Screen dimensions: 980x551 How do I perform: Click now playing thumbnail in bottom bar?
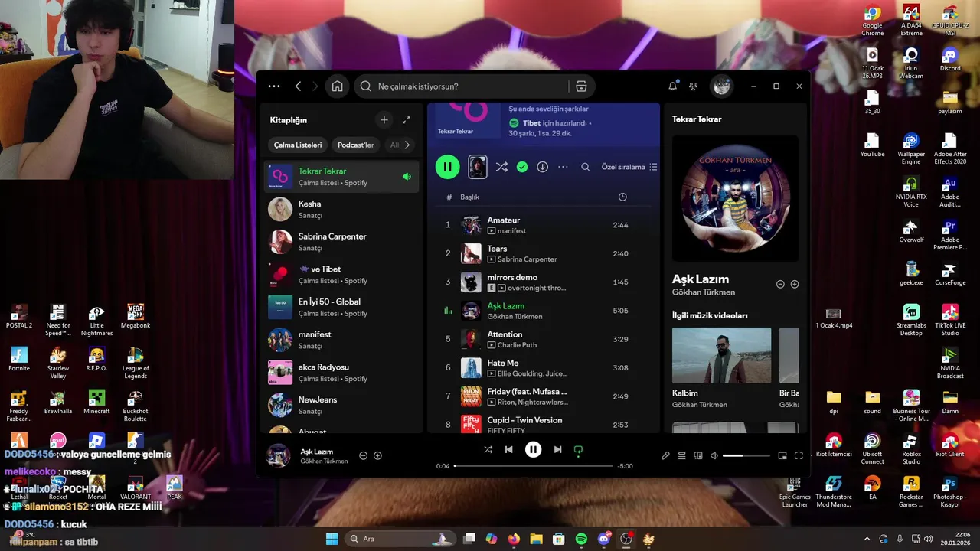(278, 455)
